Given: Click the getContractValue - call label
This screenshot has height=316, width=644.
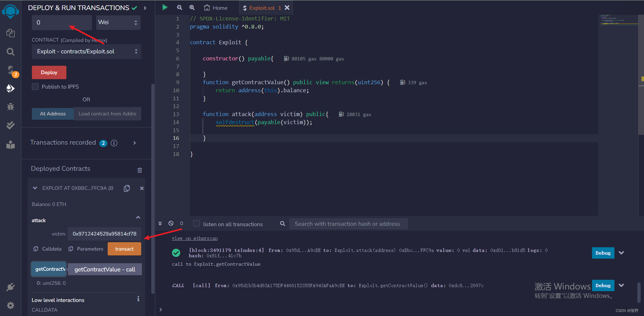Looking at the screenshot, I should click(105, 269).
